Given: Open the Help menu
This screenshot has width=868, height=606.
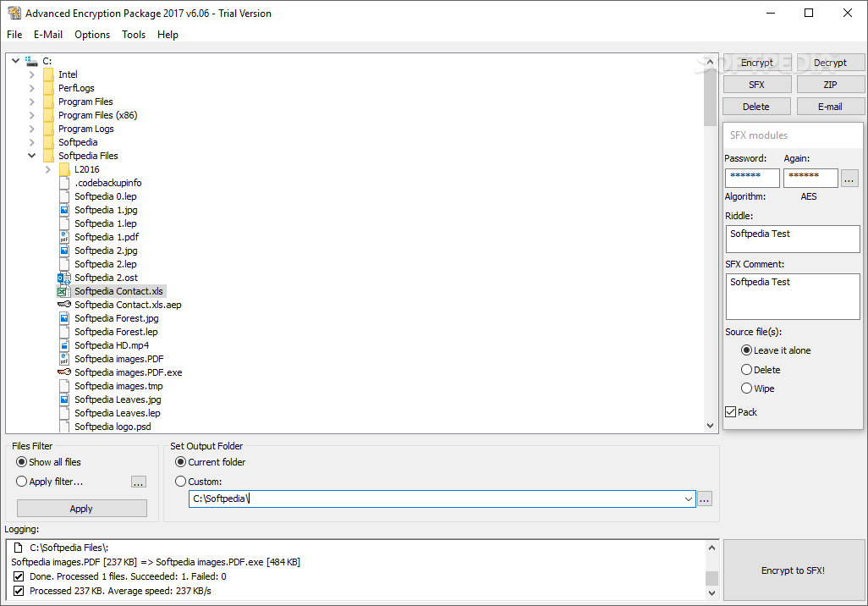Looking at the screenshot, I should tap(168, 35).
